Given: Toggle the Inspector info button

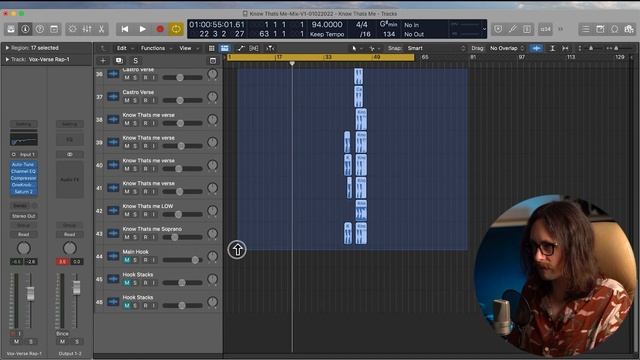Looking at the screenshot, I should tap(25, 29).
